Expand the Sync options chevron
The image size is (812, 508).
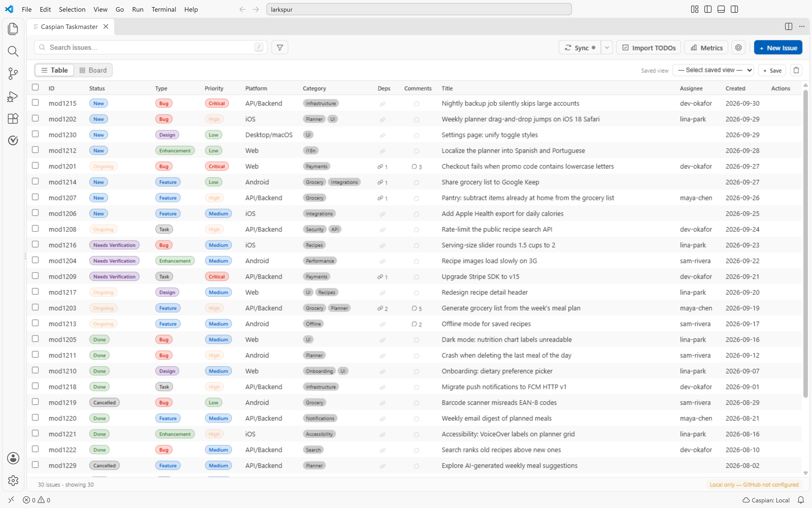607,47
